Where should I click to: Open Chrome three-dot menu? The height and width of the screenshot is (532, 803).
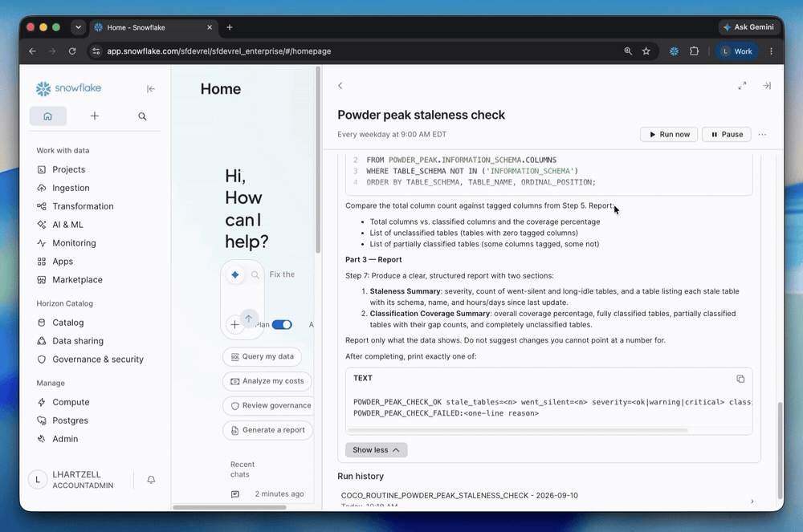coord(771,51)
